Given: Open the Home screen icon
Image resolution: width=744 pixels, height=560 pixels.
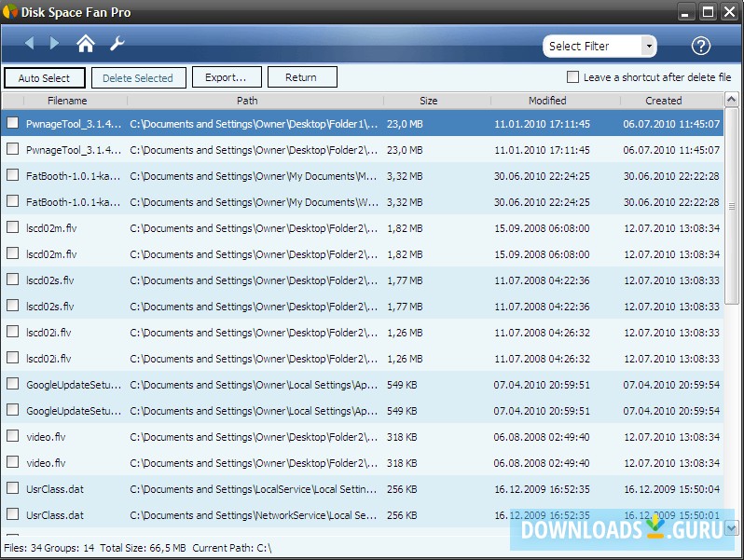Looking at the screenshot, I should [86, 44].
